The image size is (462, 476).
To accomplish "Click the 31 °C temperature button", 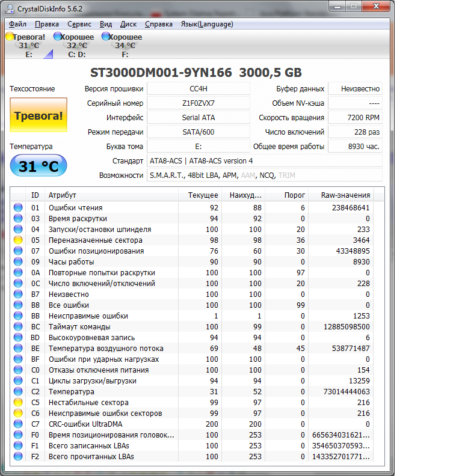I will coord(38,166).
